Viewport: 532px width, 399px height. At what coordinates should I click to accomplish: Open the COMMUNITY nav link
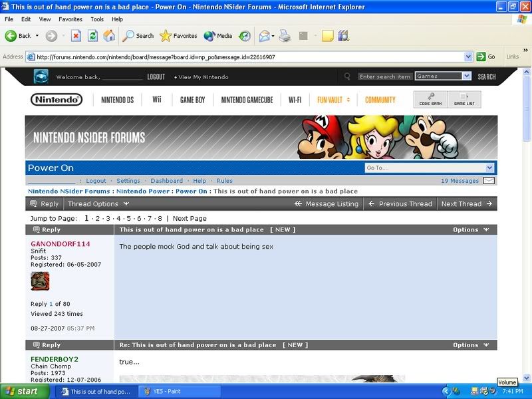[x=380, y=100]
